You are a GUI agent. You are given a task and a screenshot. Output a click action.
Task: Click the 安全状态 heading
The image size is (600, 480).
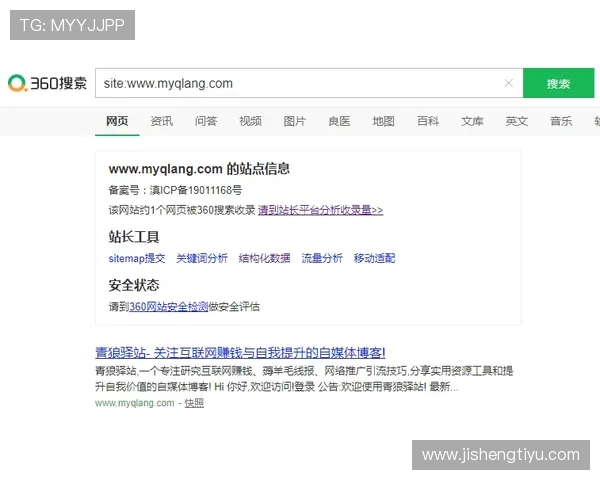coord(134,285)
